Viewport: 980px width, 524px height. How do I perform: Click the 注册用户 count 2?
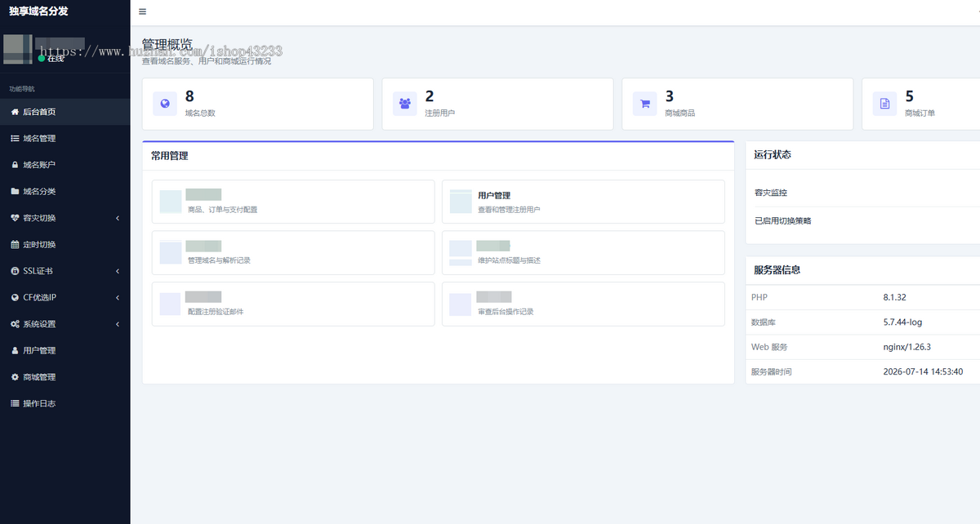click(x=430, y=96)
